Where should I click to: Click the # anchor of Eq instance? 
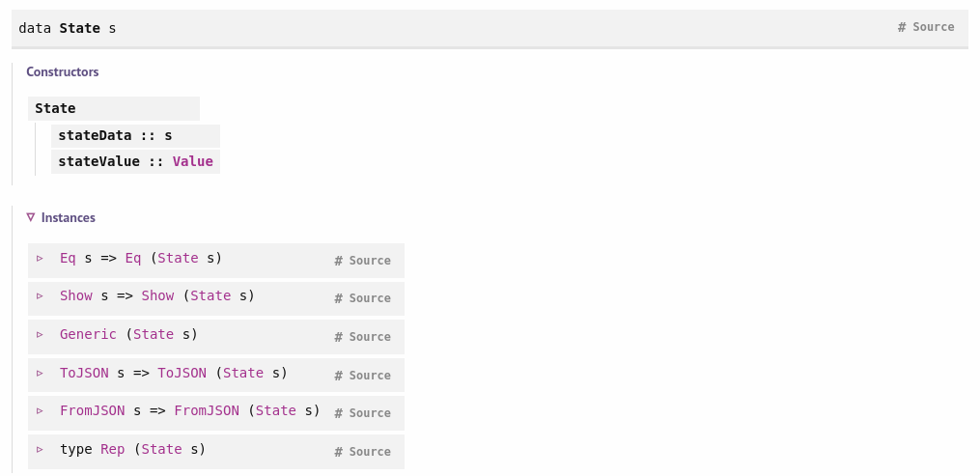coord(339,261)
